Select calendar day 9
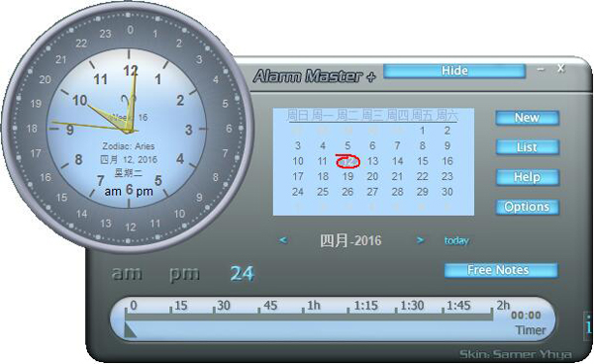The width and height of the screenshot is (594, 364). 447,146
